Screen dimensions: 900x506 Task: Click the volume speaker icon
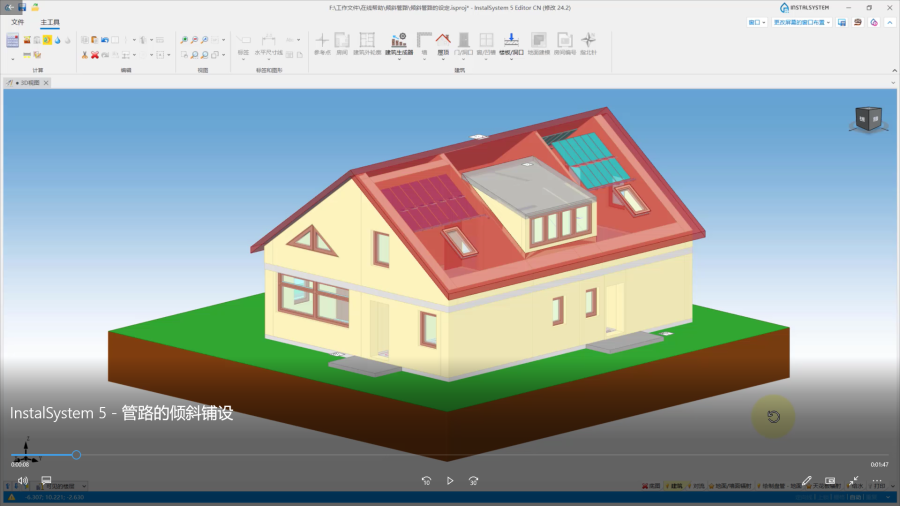pyautogui.click(x=23, y=480)
